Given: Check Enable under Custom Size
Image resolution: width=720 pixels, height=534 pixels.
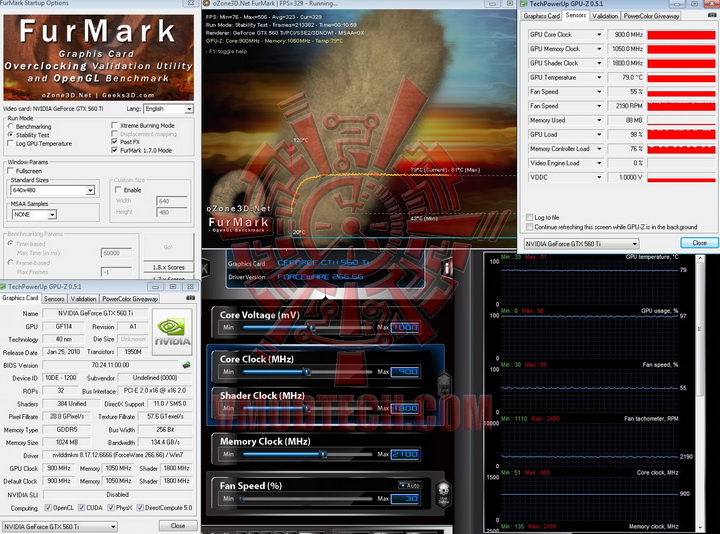Looking at the screenshot, I should coord(118,190).
